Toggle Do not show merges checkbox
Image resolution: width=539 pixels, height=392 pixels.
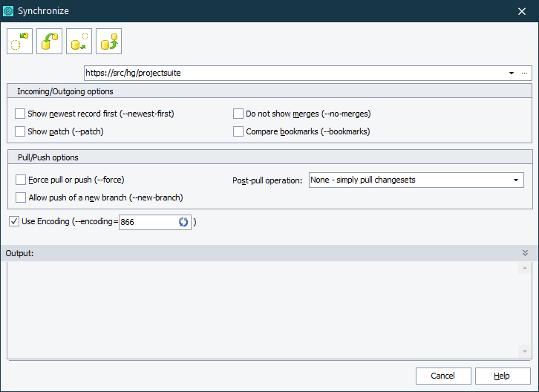pos(238,114)
